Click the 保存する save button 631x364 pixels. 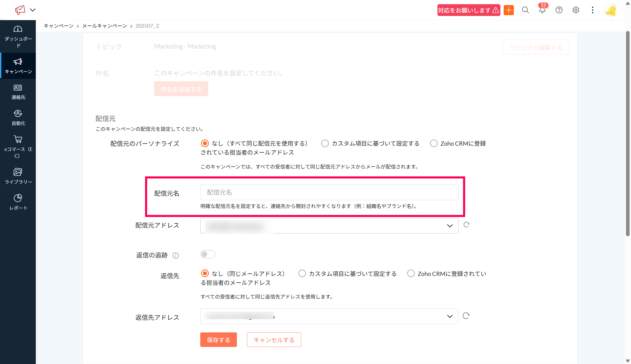[218, 340]
